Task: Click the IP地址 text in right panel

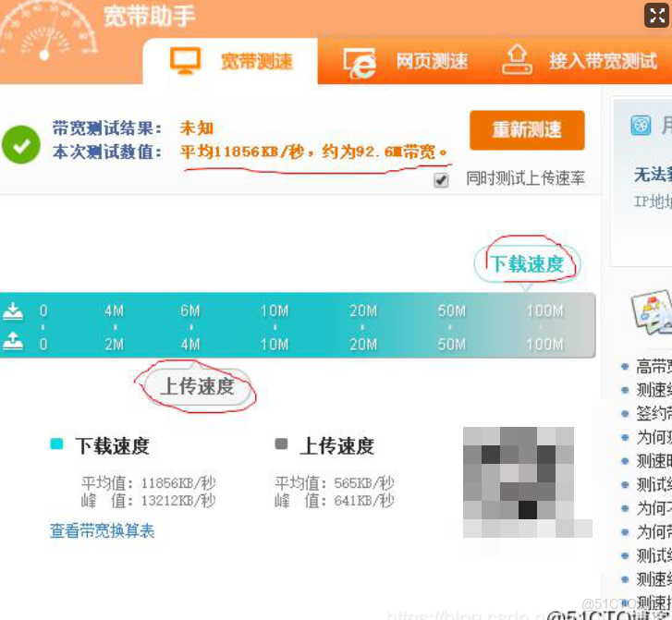Action: (x=654, y=201)
